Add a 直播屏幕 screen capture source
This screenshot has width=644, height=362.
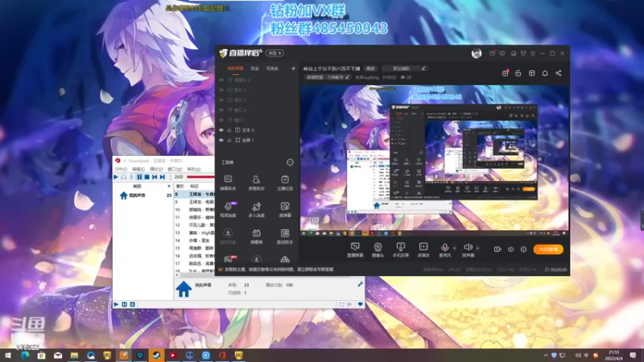pyautogui.click(x=355, y=249)
